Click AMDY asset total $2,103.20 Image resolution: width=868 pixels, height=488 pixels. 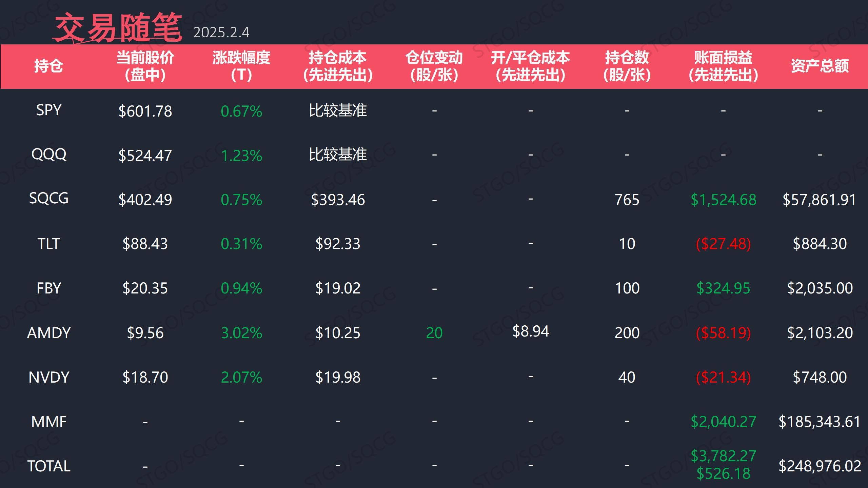click(820, 333)
